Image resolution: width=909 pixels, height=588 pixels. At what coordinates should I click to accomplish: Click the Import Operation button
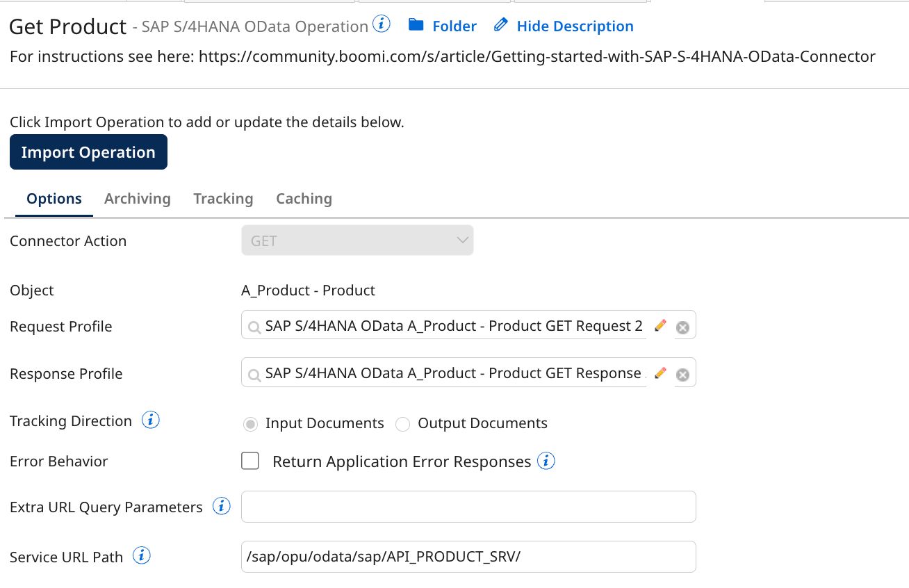(88, 152)
